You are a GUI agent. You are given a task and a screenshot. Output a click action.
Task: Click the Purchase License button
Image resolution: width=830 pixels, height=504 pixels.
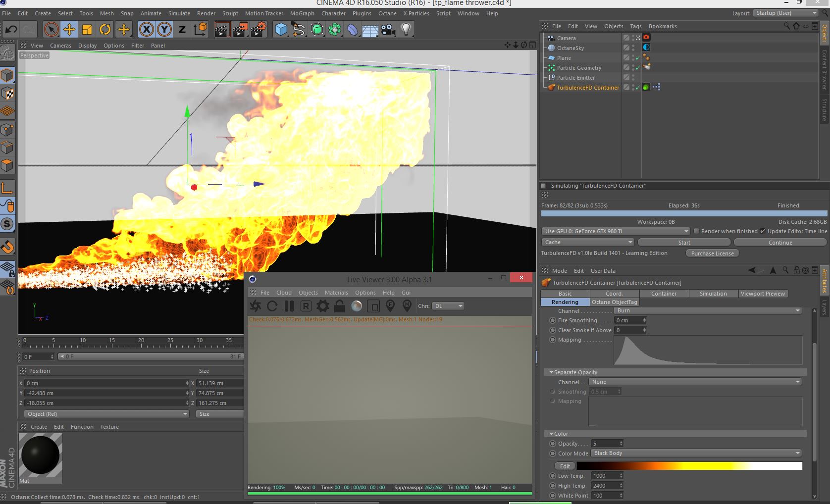tap(712, 253)
